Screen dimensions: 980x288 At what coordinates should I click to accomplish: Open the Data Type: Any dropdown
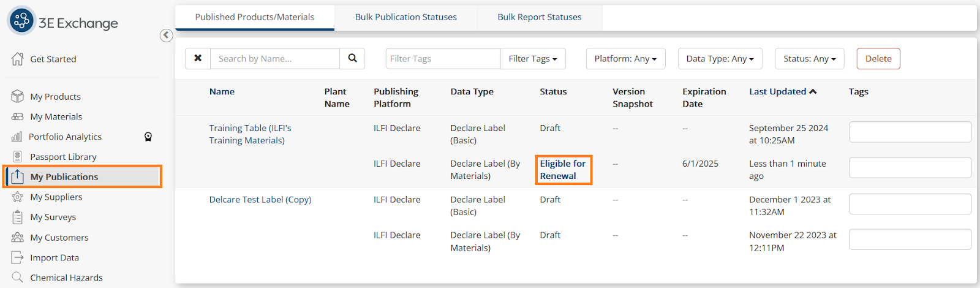[x=720, y=58]
